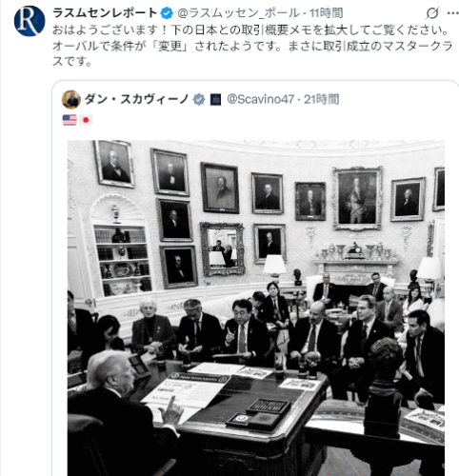Click the 21時間 timestamp
Viewport: 459px width, 476px height.
[321, 99]
